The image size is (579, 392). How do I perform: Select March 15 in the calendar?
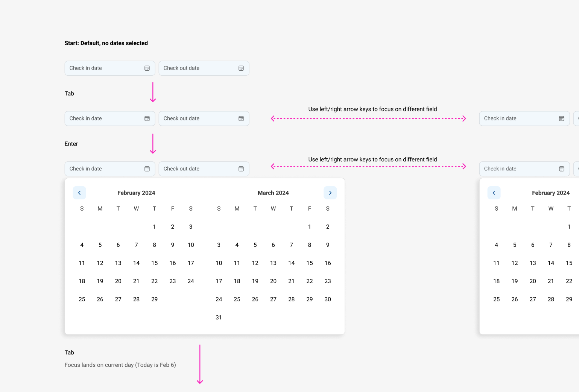[310, 263]
